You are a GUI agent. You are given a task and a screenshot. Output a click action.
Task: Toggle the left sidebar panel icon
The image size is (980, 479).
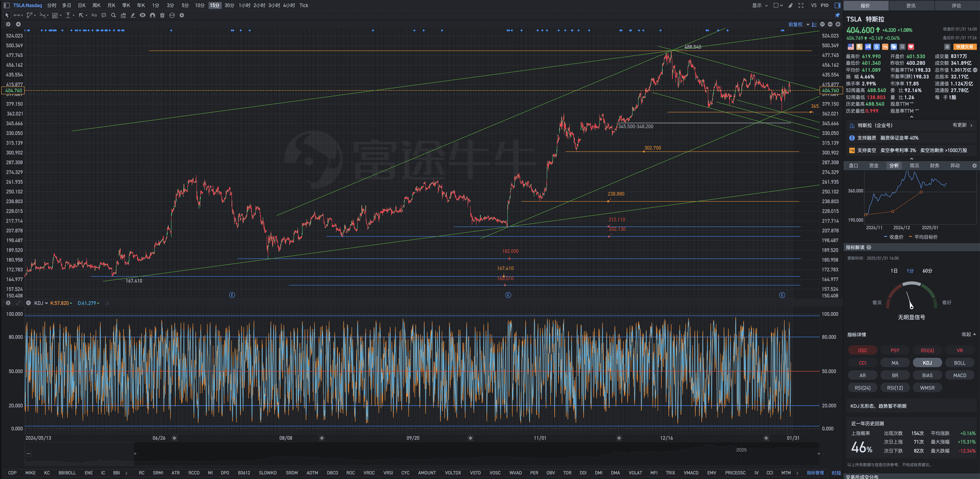6,5
